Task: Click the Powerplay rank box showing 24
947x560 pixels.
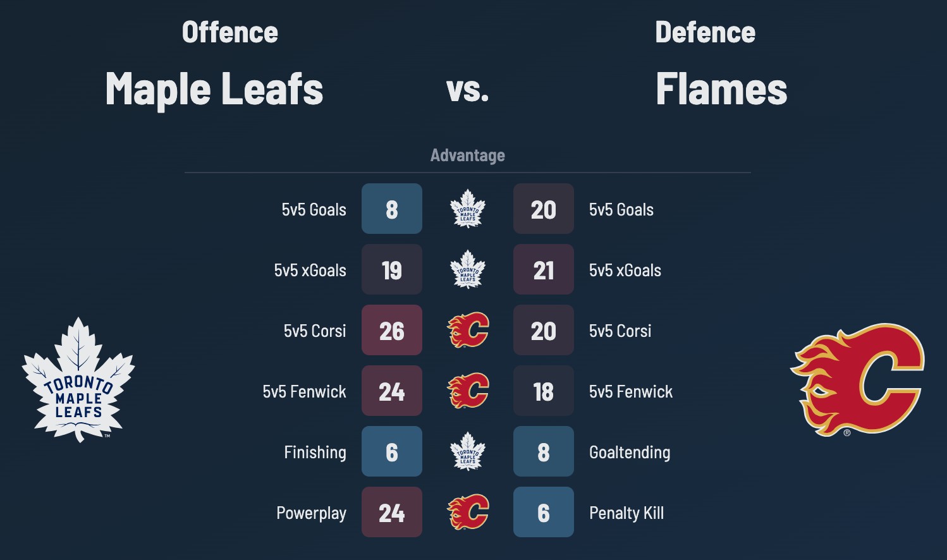Action: [x=392, y=512]
